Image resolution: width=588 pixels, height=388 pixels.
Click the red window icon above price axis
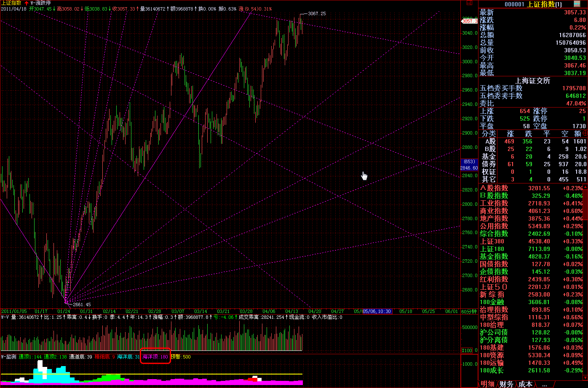coord(469,3)
